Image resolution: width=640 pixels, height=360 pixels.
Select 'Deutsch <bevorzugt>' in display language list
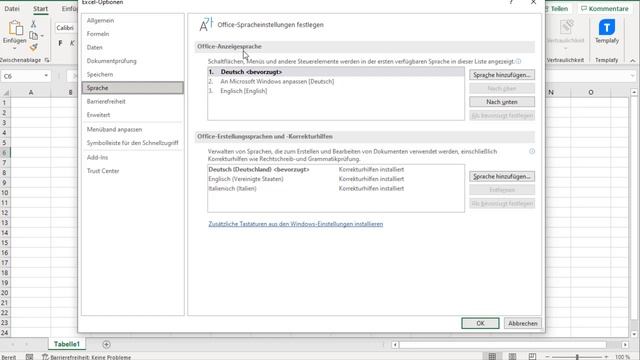click(336, 72)
